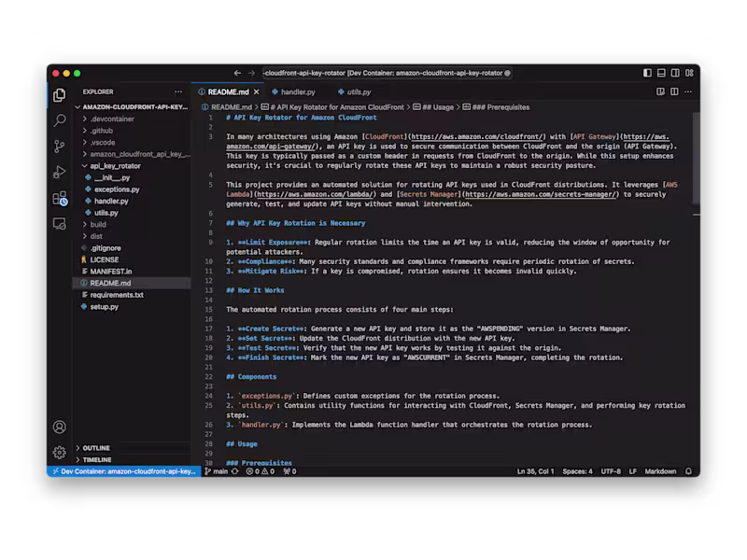Open preview to the side icon

point(660,91)
